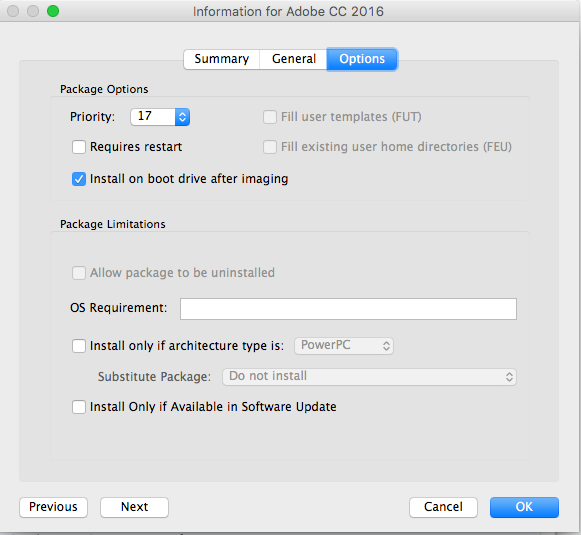This screenshot has height=535, width=581.
Task: Tick Fill existing user home directories (FEU)
Action: click(270, 147)
